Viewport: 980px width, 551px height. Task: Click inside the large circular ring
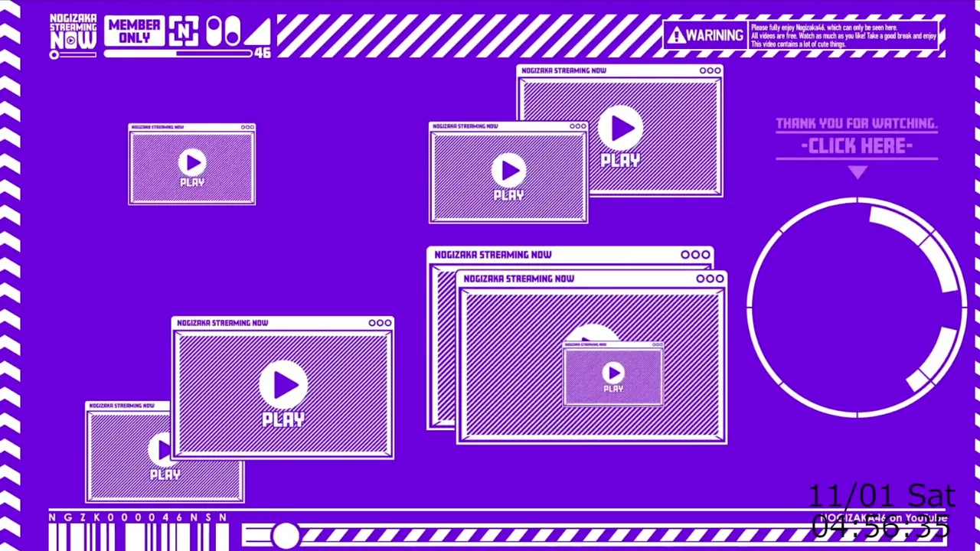pyautogui.click(x=857, y=308)
